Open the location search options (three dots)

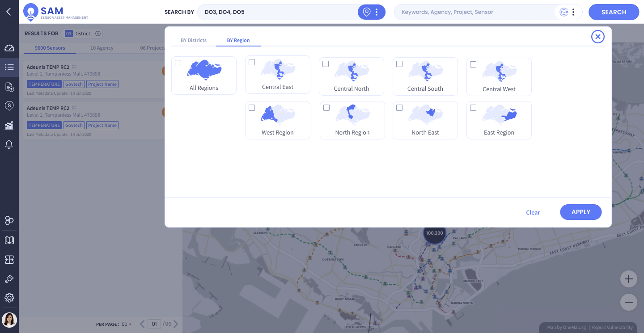click(377, 12)
